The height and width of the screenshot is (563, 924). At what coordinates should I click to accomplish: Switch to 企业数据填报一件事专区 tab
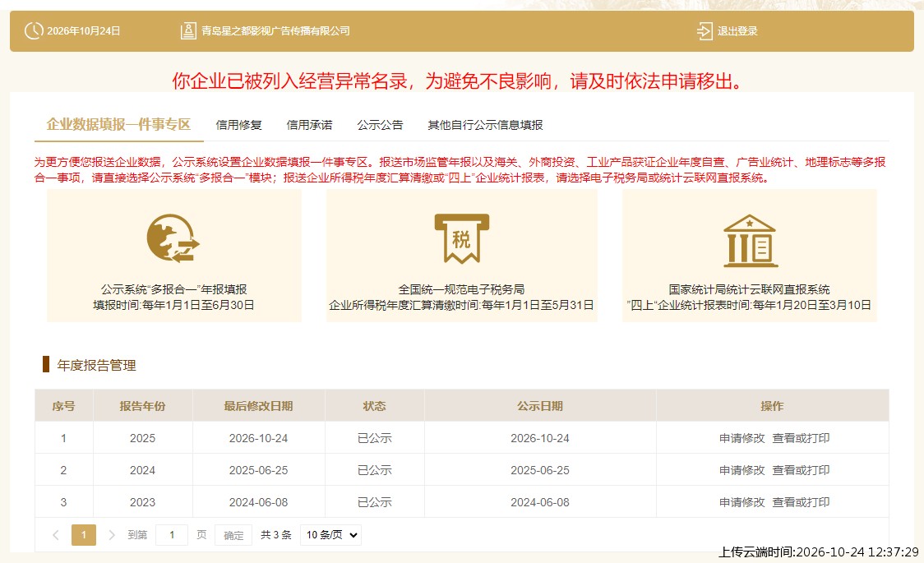pyautogui.click(x=118, y=124)
